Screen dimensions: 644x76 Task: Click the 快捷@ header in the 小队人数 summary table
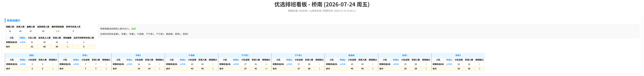(22, 38)
